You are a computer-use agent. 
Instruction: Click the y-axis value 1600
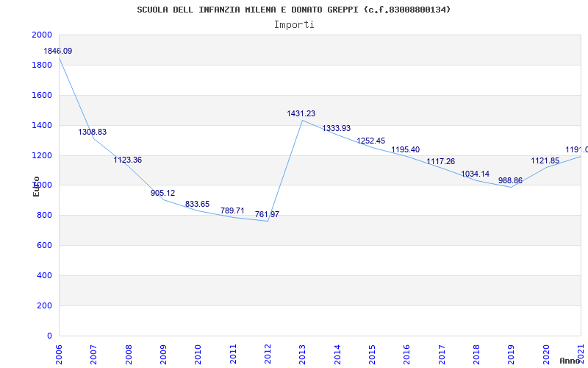tap(42, 95)
